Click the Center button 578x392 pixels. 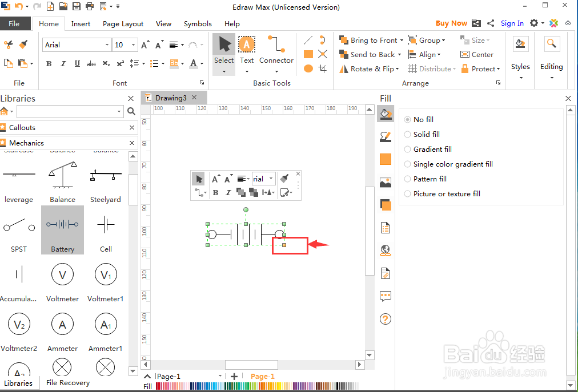coord(477,55)
